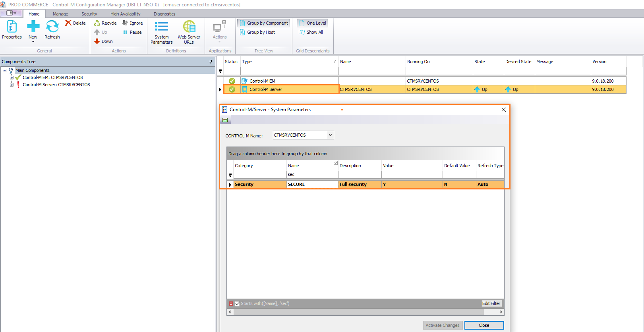This screenshot has height=332, width=644.
Task: Click the Control-M EM status check icon
Action: tap(232, 81)
